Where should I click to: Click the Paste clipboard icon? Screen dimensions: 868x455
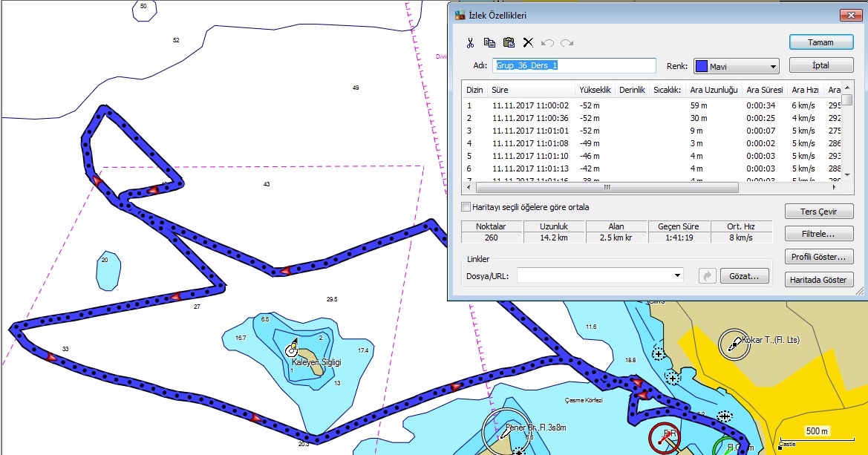(x=509, y=42)
